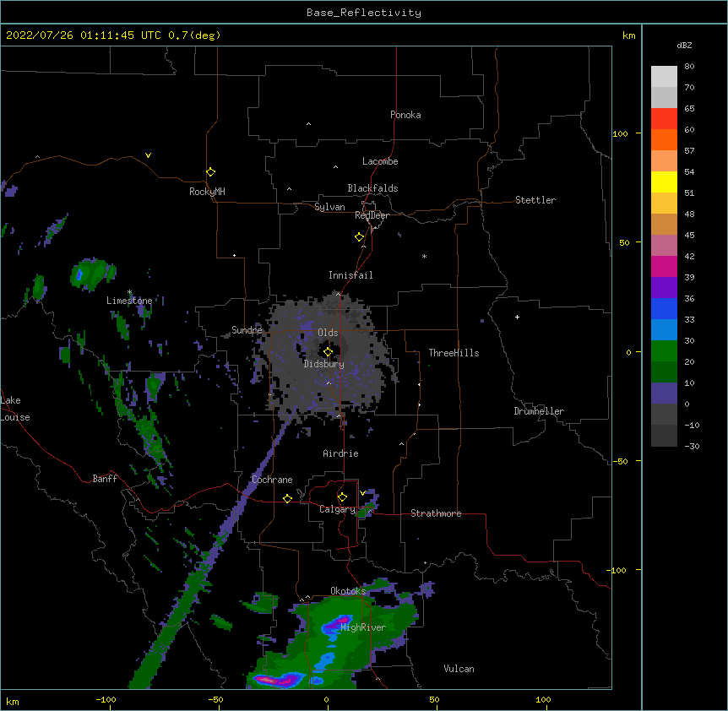
Task: Click the Lacombe city label
Action: (x=380, y=161)
